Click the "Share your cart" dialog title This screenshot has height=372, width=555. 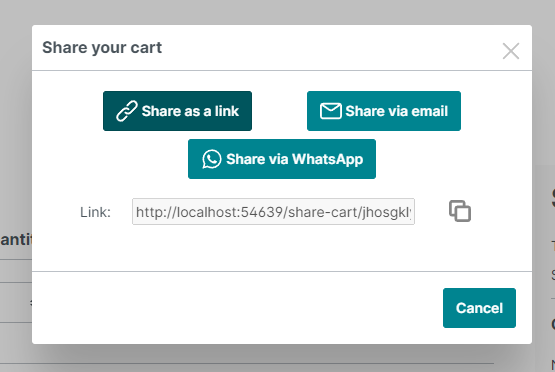point(102,47)
